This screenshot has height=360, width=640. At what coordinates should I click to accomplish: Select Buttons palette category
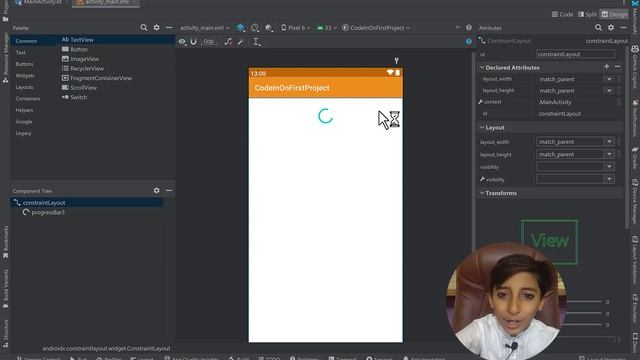(x=24, y=64)
